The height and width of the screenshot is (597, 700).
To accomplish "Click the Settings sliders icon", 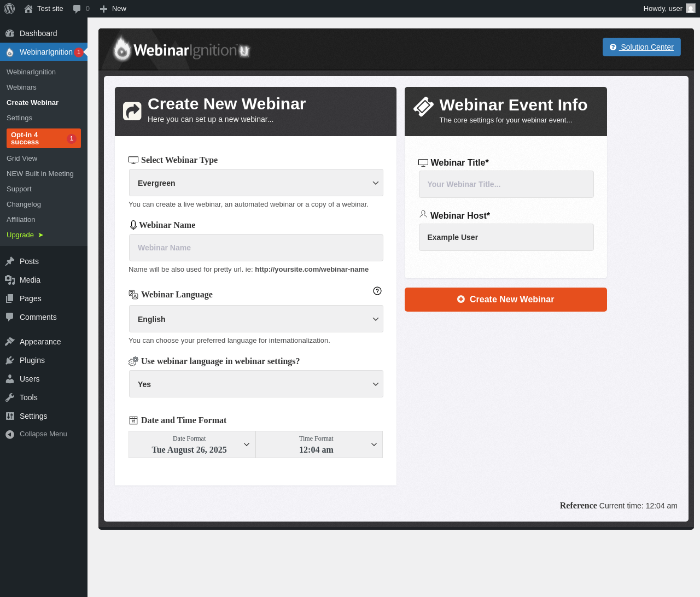I will pyautogui.click(x=10, y=416).
